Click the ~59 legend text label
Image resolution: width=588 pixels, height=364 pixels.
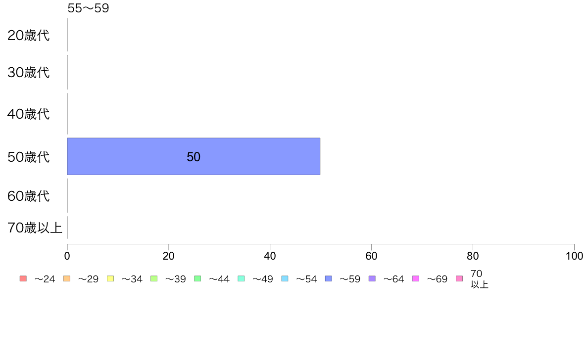[x=350, y=279]
